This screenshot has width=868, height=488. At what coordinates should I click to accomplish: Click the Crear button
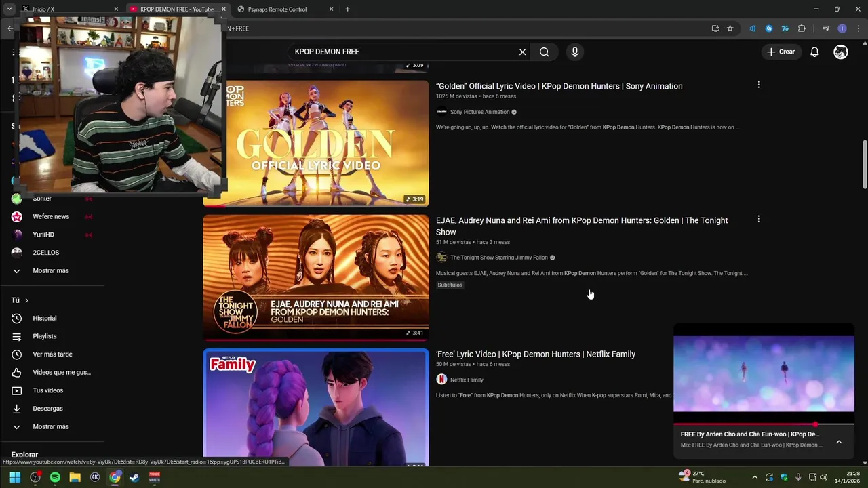coord(781,52)
